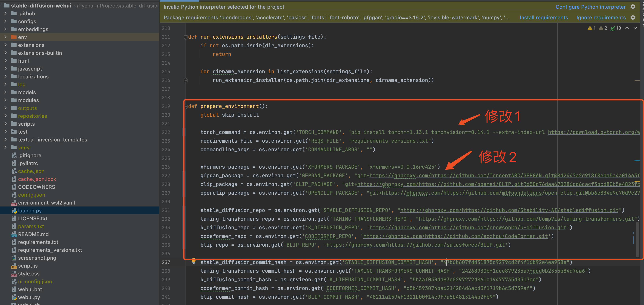Screen dimensions: 644x305
Task: Click the README.md markdown file icon
Action: point(14,234)
